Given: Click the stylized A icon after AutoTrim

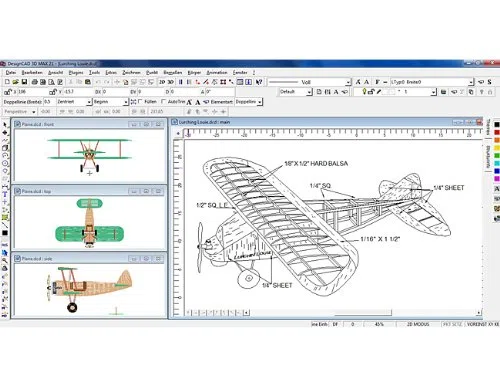Looking at the screenshot, I should (x=189, y=102).
